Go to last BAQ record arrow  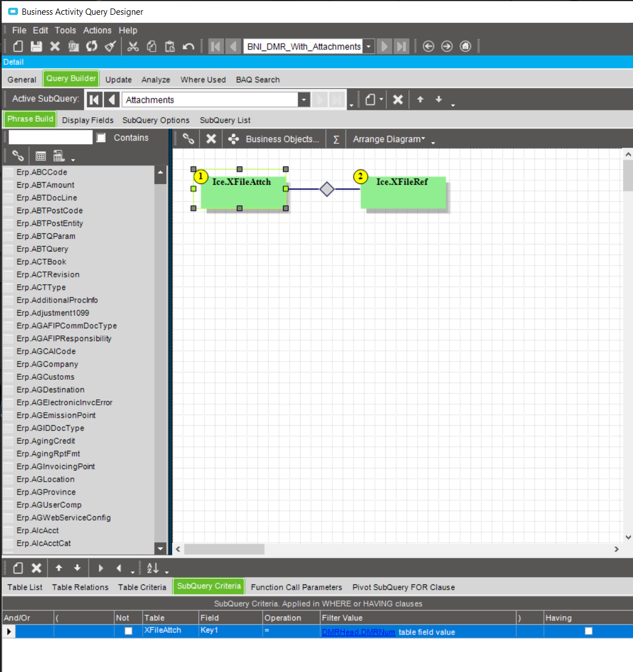(x=401, y=46)
